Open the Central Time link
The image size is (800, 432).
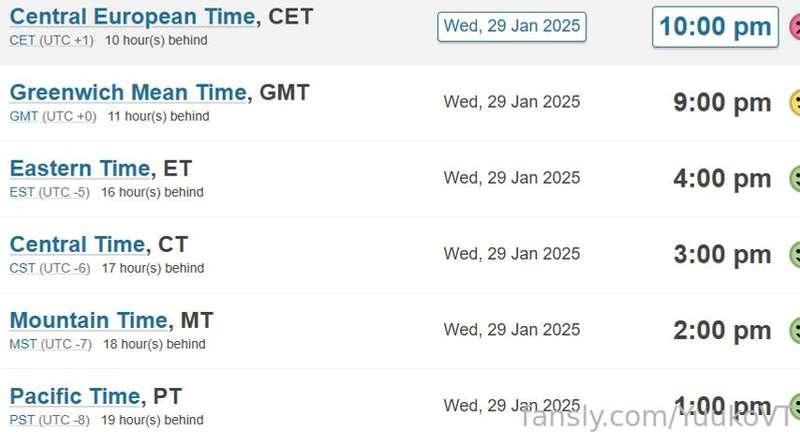click(x=78, y=245)
